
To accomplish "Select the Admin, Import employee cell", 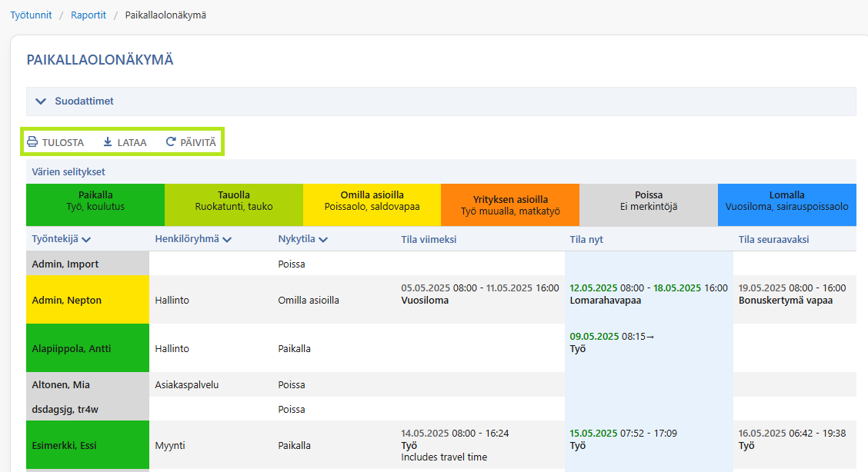I will [x=88, y=264].
